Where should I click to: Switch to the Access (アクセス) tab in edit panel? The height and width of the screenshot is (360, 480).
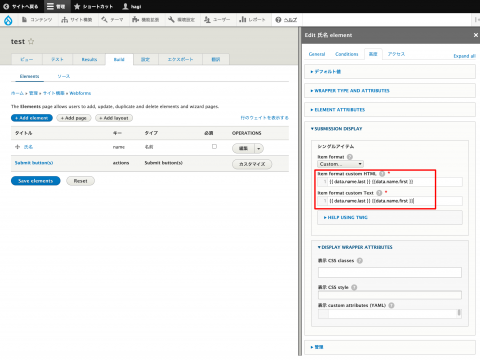(x=396, y=54)
